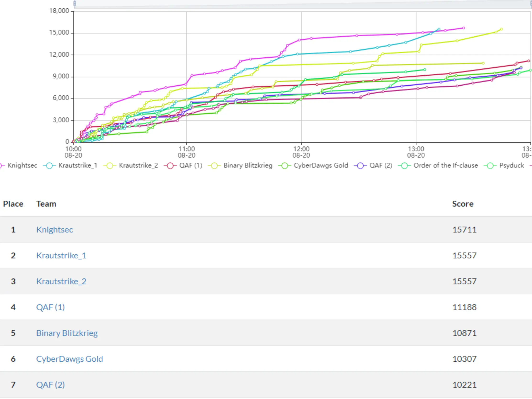This screenshot has width=532, height=399.
Task: Hide the Krautstrike_1 legend series
Action: (78, 166)
